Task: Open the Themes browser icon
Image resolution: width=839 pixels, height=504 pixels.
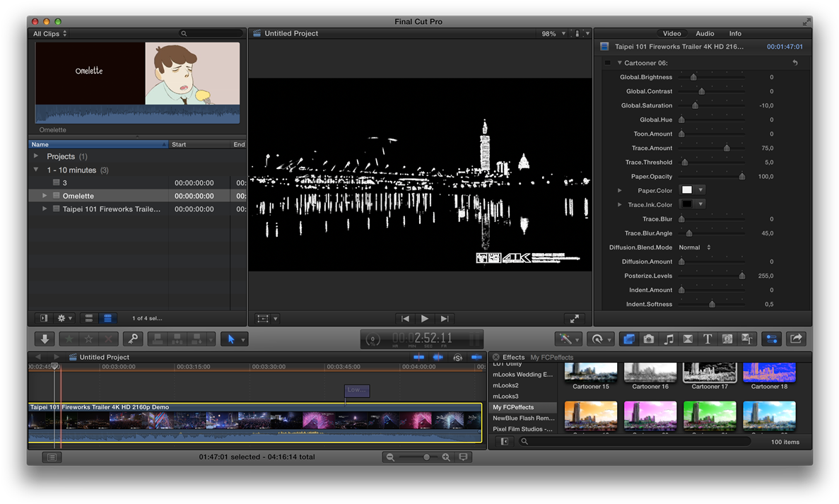Action: click(747, 339)
